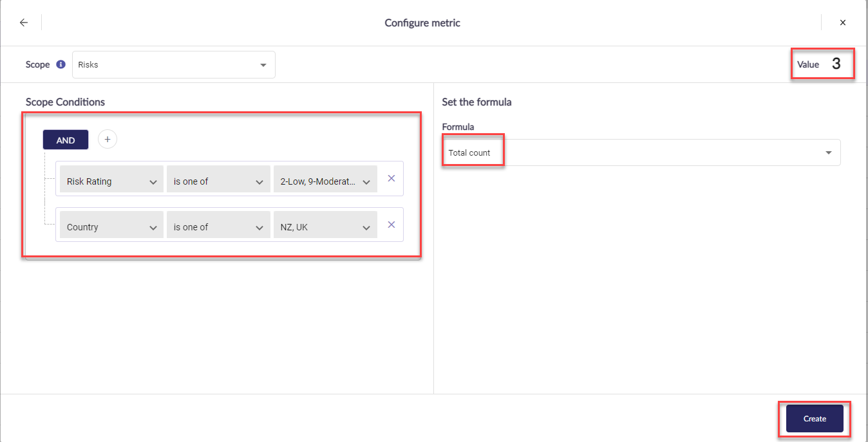This screenshot has height=442, width=868.
Task: Show Scope info tooltip icon
Action: (x=61, y=64)
